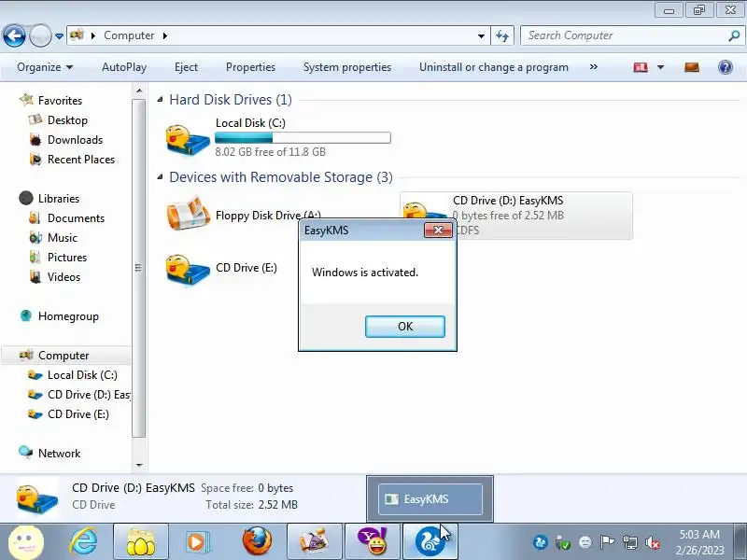Screen dimensions: 747x560
Task: Click Uninstall or change a program
Action: tap(494, 67)
